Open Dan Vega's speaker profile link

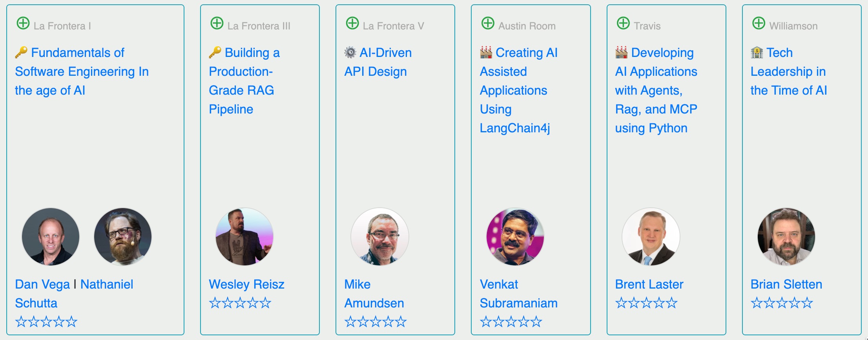point(42,284)
